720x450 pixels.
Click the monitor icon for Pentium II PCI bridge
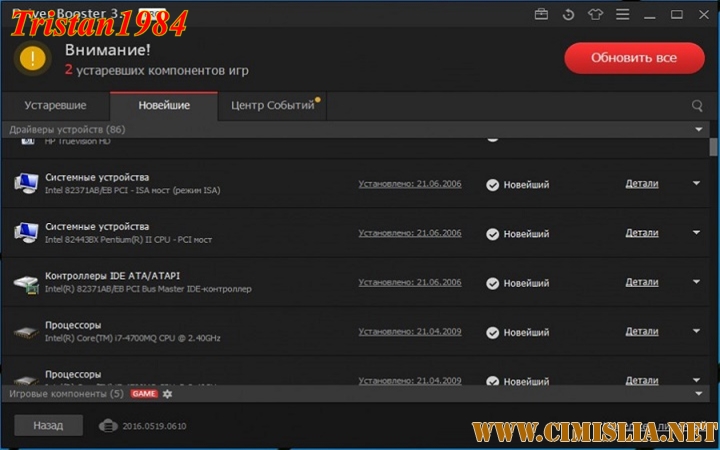point(26,233)
